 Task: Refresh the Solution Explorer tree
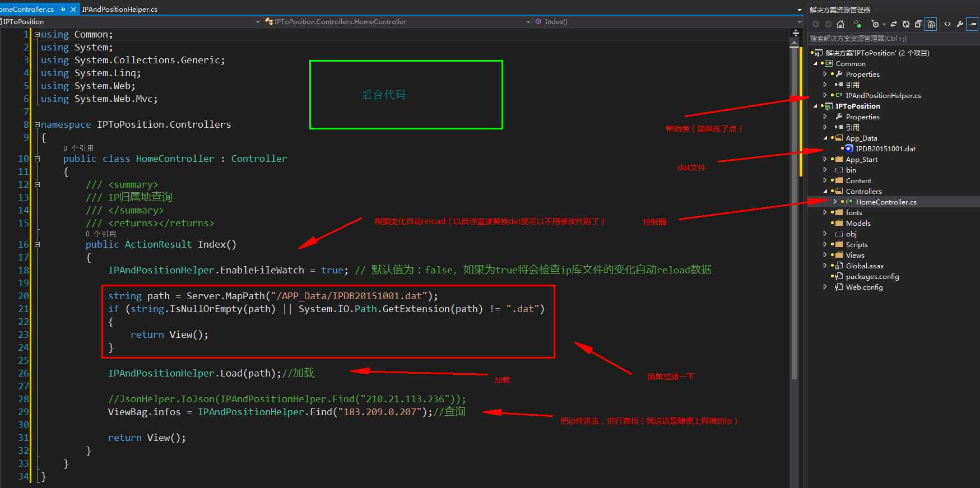tap(906, 24)
